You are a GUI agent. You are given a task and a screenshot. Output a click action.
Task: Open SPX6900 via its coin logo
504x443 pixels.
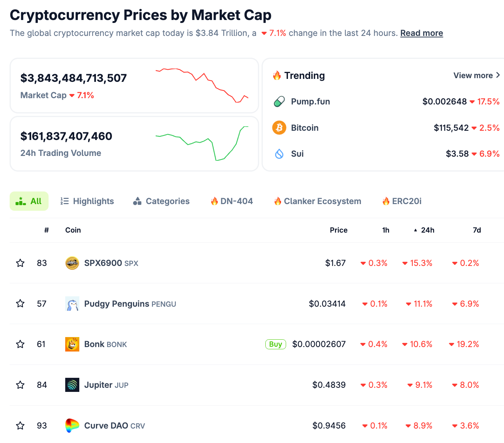tap(72, 263)
